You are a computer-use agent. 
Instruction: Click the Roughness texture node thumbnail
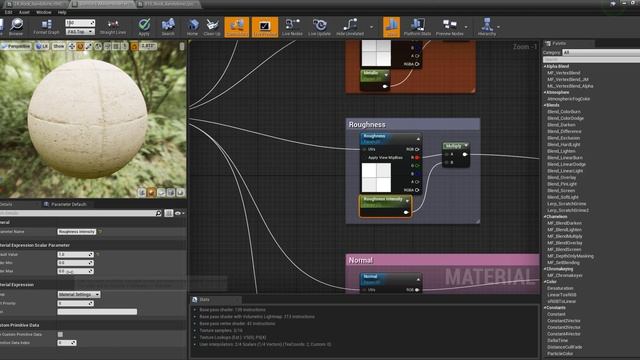pos(376,178)
